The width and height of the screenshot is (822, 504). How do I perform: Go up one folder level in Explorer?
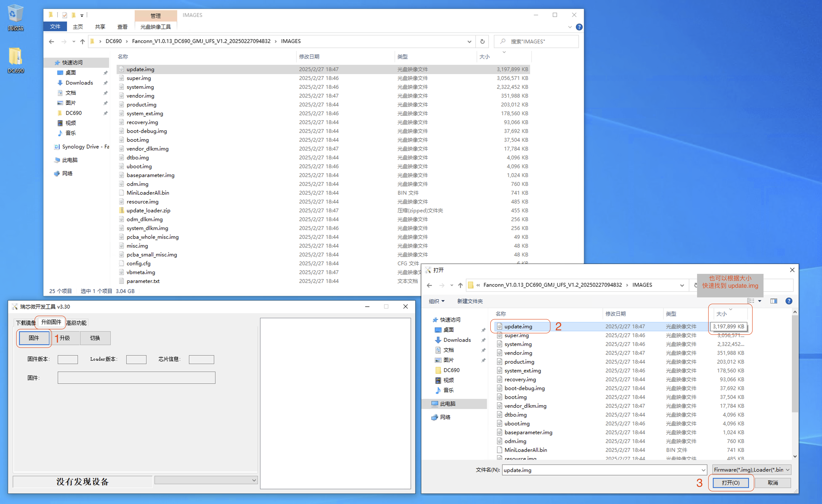(82, 41)
